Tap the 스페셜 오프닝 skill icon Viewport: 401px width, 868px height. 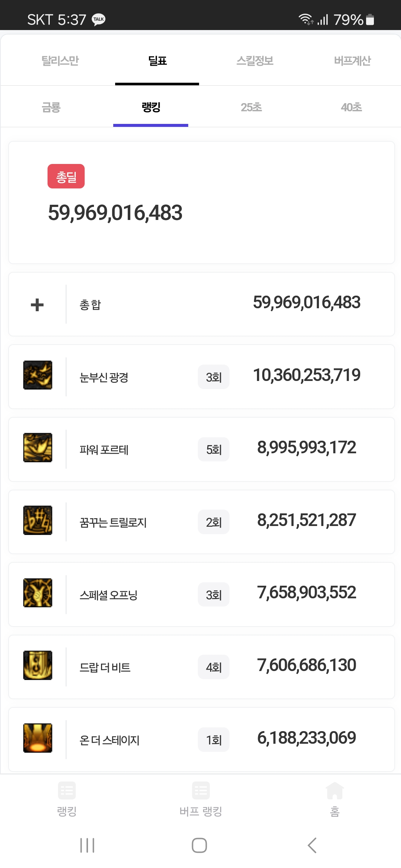(x=38, y=592)
